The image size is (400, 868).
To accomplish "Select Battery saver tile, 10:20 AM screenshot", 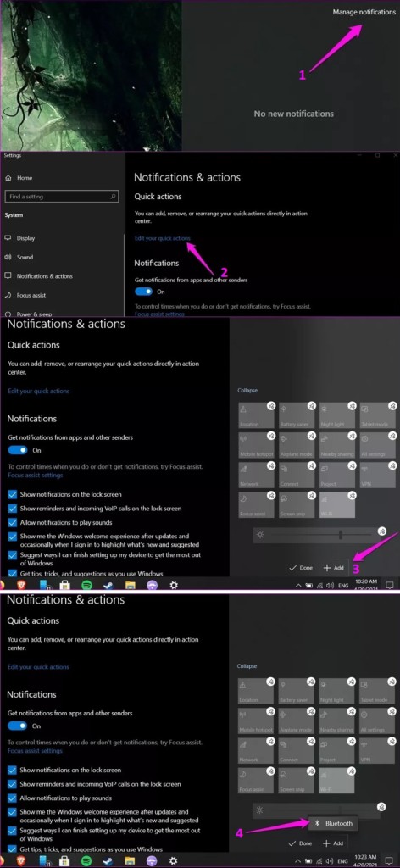I will coord(297,415).
